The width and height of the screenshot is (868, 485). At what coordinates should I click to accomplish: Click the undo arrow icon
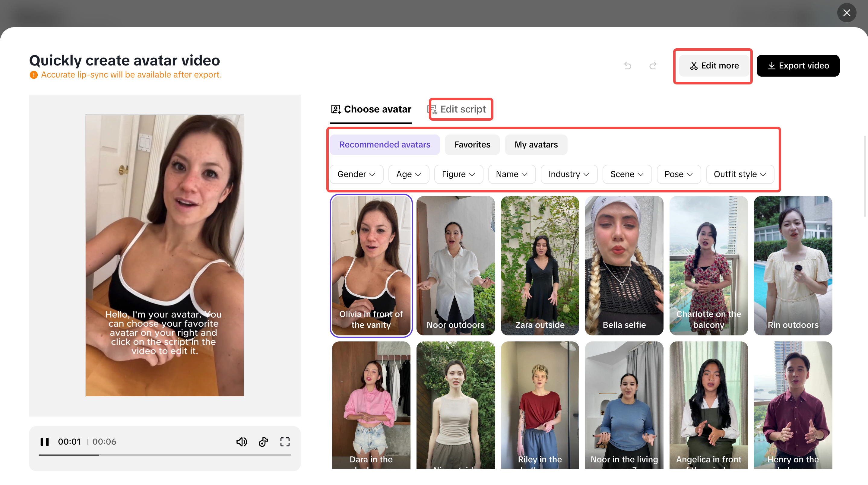coord(627,65)
